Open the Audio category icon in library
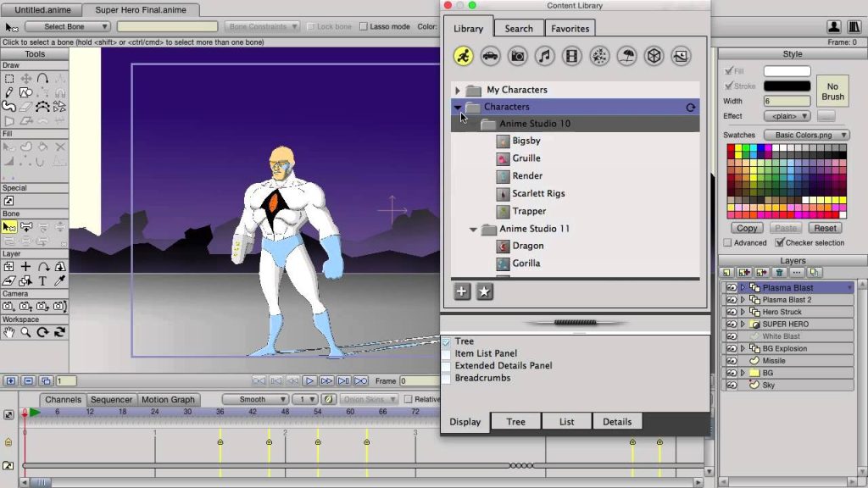This screenshot has width=868, height=488. pyautogui.click(x=544, y=56)
